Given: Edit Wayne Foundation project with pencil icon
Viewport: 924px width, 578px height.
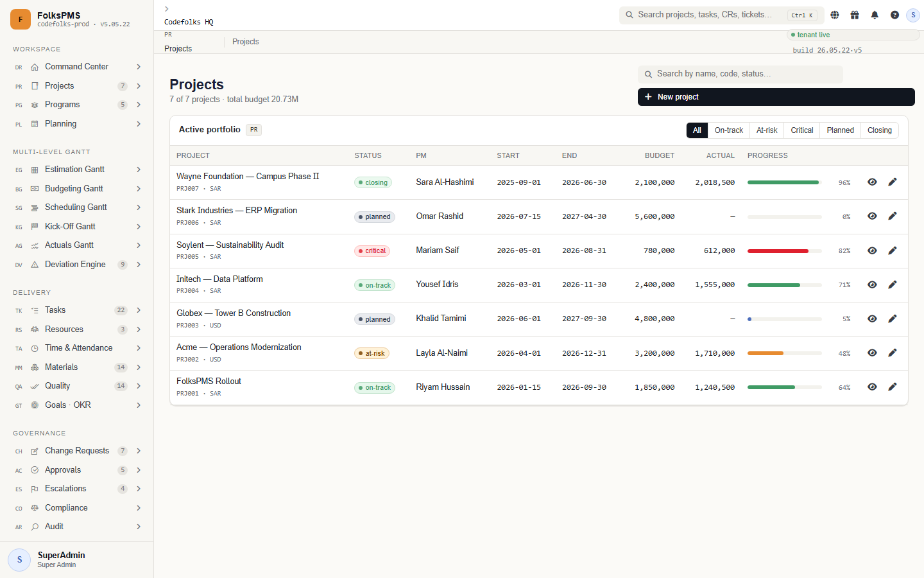Looking at the screenshot, I should 893,182.
